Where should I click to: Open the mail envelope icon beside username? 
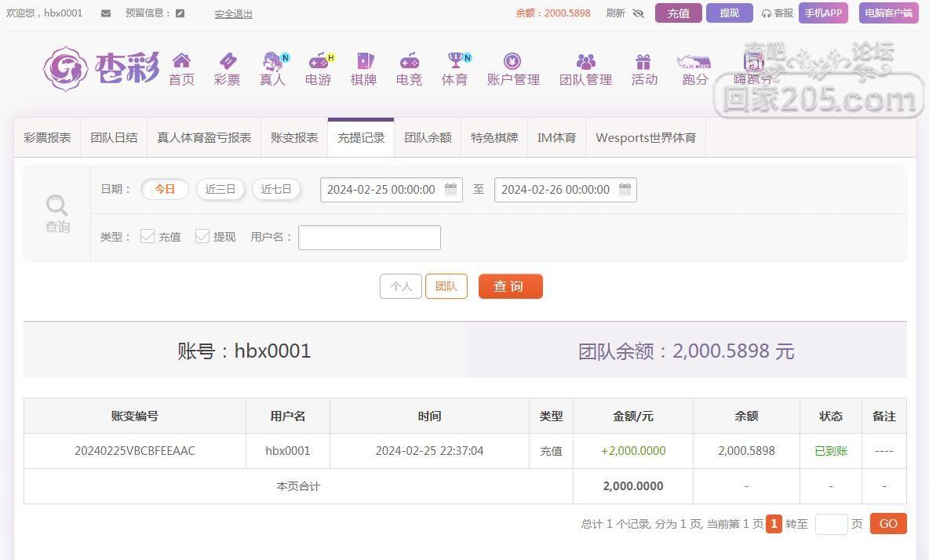coord(105,13)
